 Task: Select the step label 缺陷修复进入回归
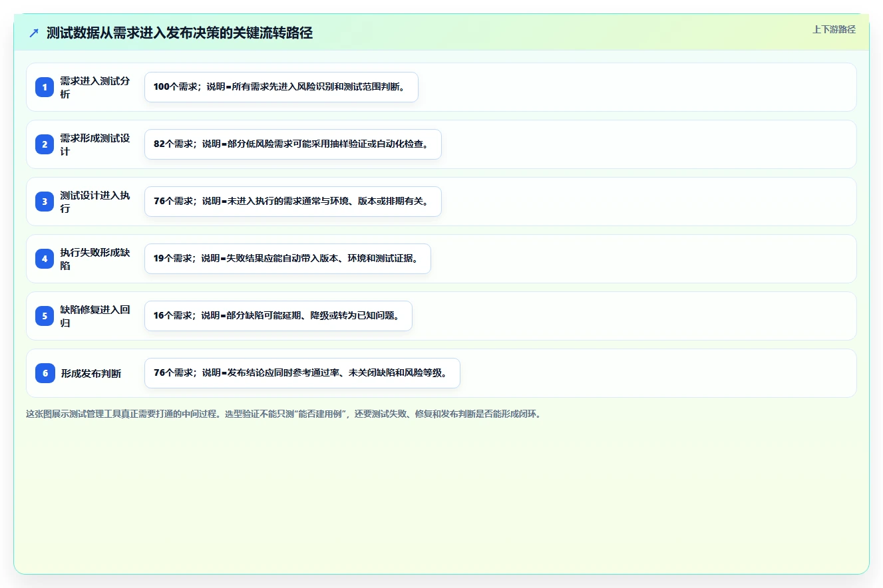(95, 316)
